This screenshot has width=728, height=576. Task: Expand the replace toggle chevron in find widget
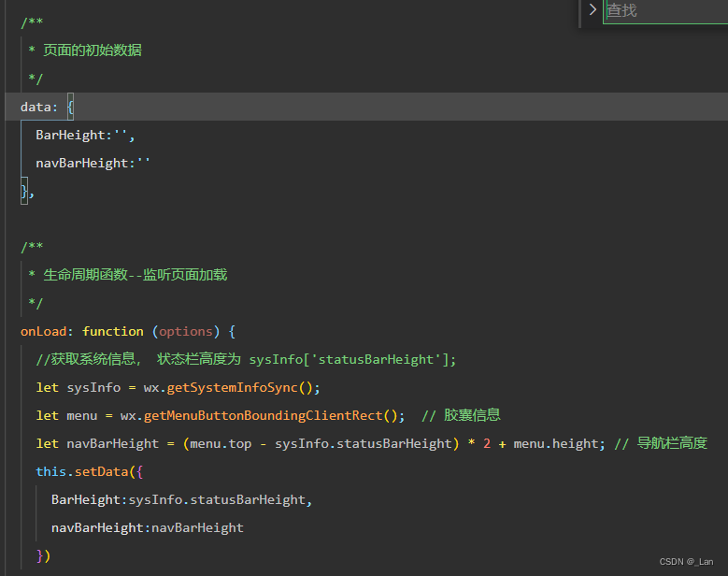[x=592, y=10]
